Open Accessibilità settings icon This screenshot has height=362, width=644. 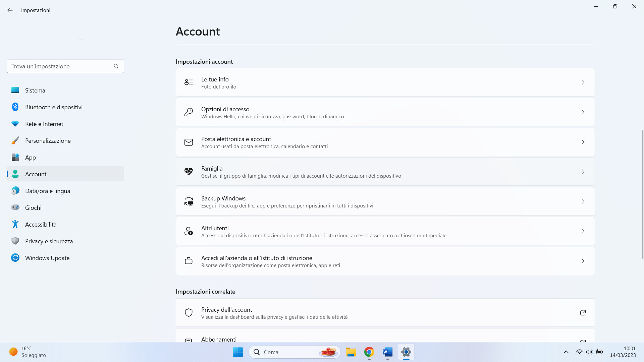15,224
